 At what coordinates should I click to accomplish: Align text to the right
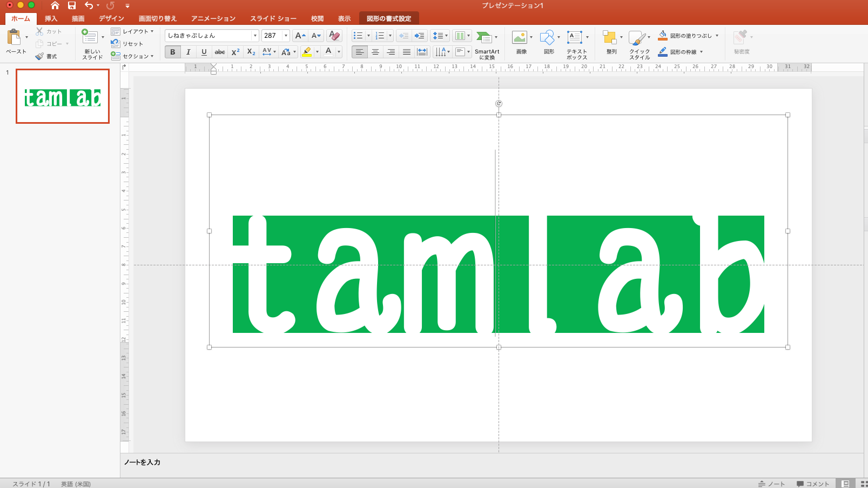point(391,52)
